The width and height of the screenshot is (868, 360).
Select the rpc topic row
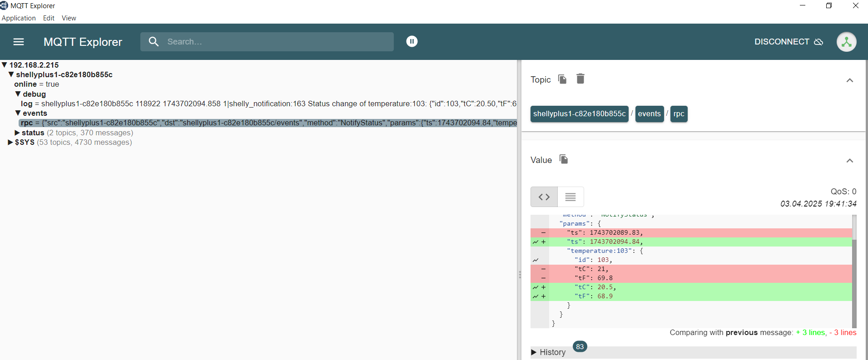coord(268,123)
